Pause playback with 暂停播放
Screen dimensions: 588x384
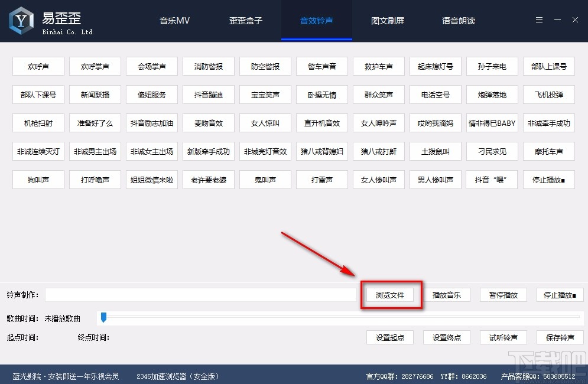(x=503, y=294)
